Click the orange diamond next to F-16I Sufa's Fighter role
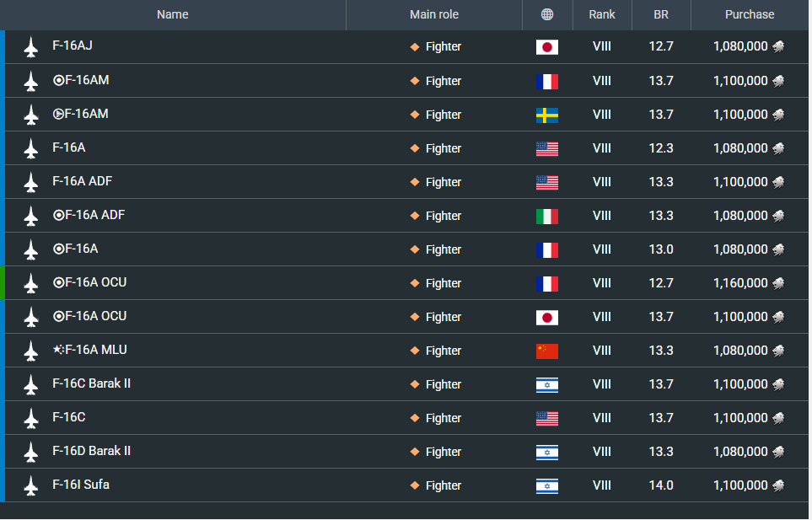 pyautogui.click(x=415, y=485)
